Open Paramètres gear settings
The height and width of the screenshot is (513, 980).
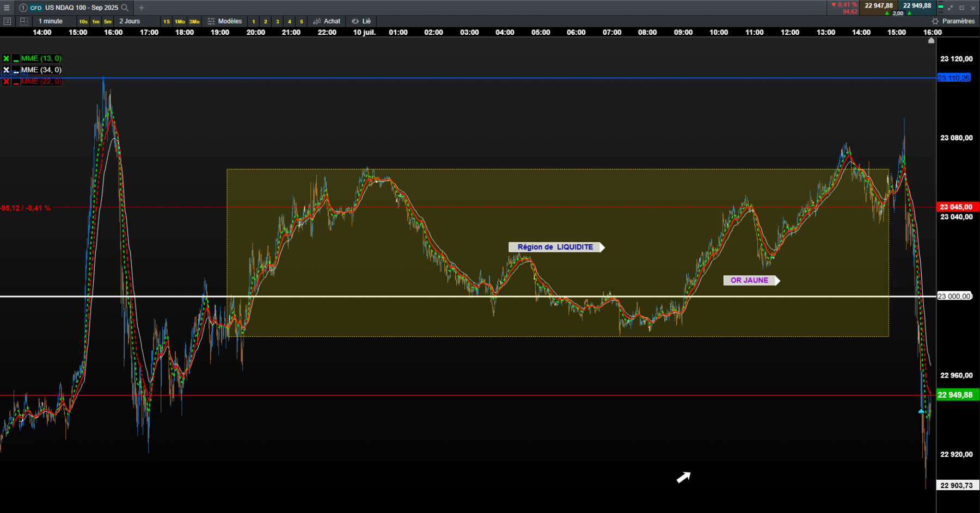(935, 21)
